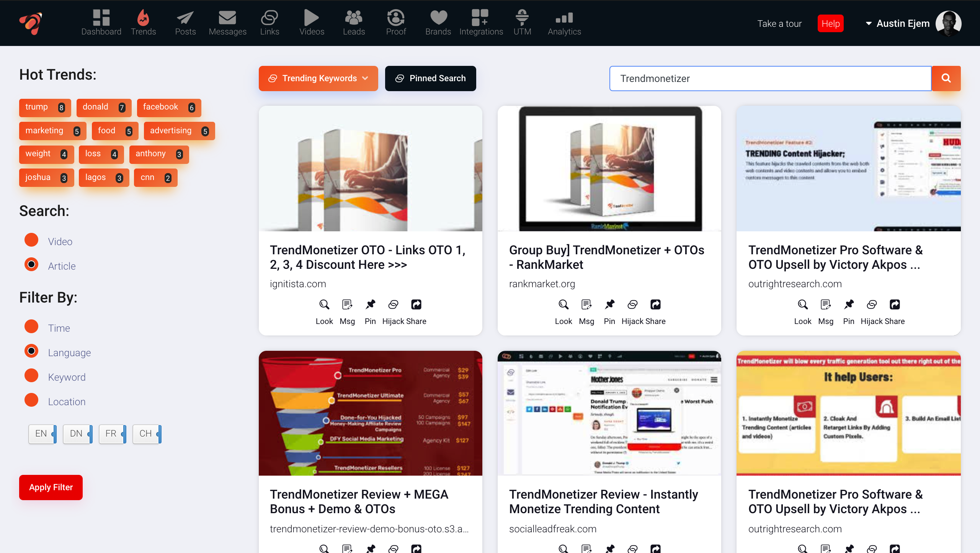The width and height of the screenshot is (980, 553).
Task: Select the Time filter radio button
Action: pos(31,327)
